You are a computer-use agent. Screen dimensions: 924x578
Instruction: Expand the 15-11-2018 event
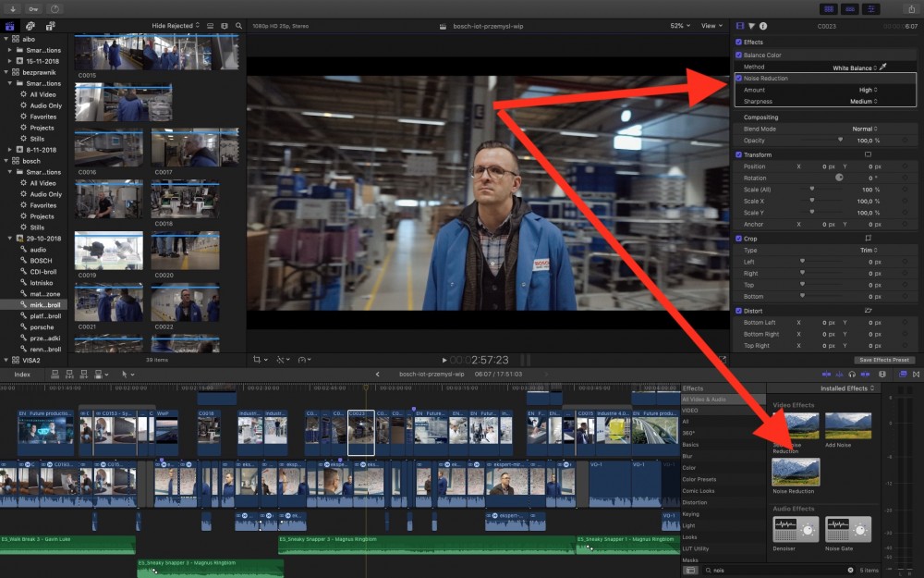[x=10, y=61]
